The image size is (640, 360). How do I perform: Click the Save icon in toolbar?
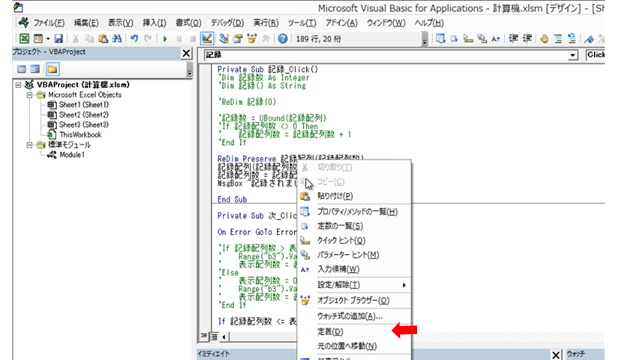[58, 39]
